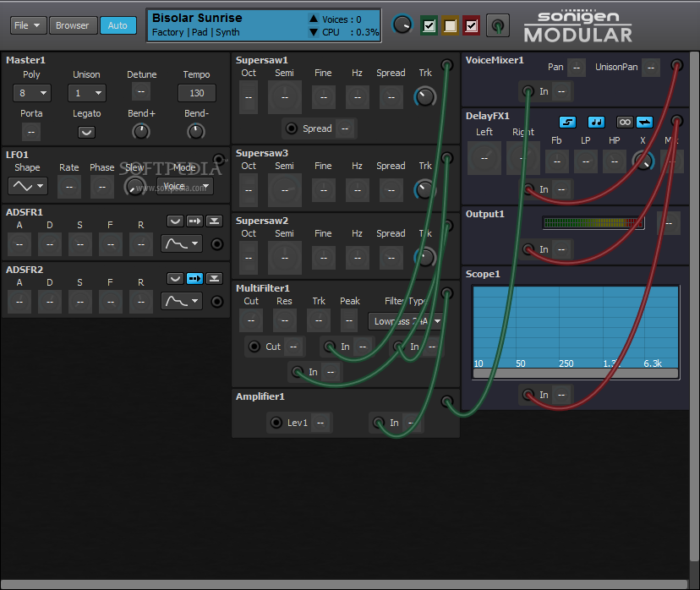The height and width of the screenshot is (590, 700).
Task: Toggle ADSFR2 down-to-line button
Action: coord(214,278)
